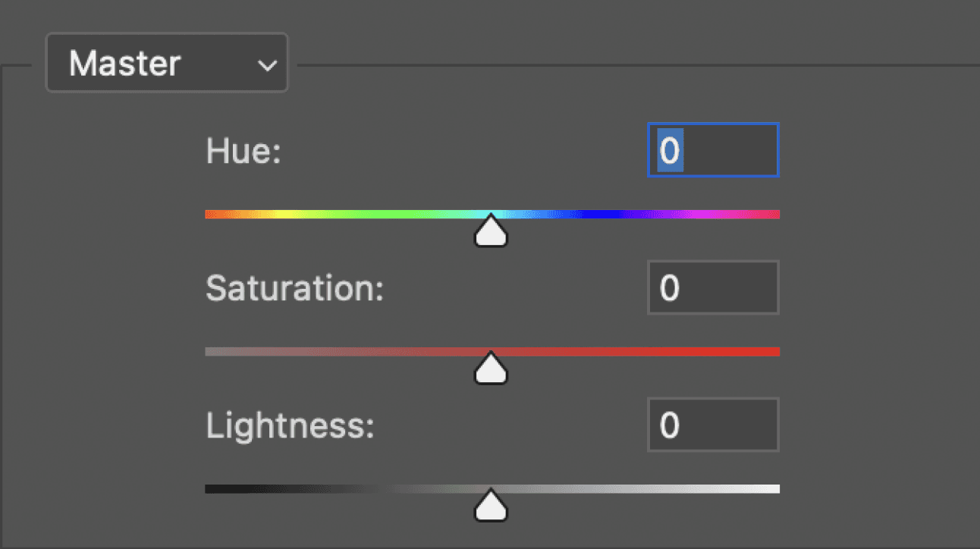Image resolution: width=980 pixels, height=549 pixels.
Task: Click the chevron arrow beside Master
Action: pyautogui.click(x=267, y=66)
